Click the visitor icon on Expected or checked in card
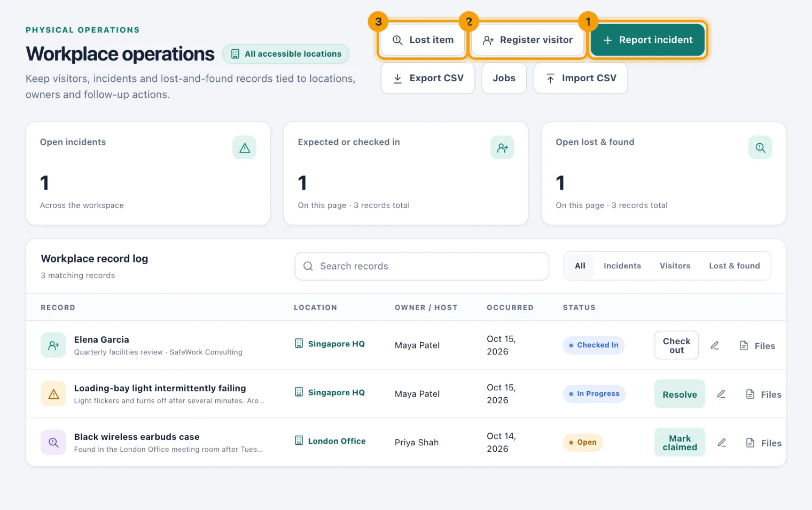Screen dimensions: 812x510 [503, 148]
